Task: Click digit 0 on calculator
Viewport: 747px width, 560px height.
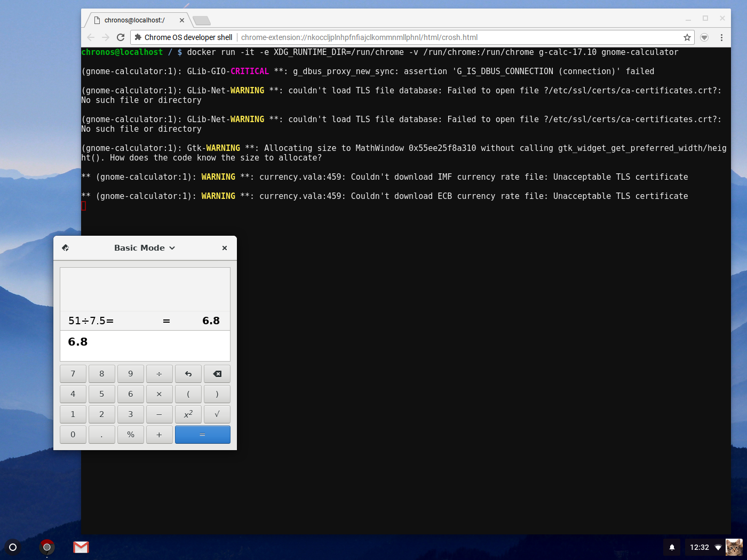Action: point(73,435)
